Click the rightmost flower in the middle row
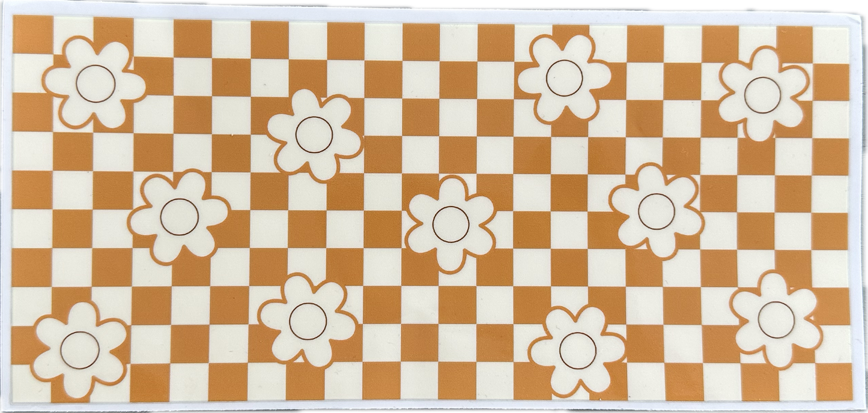Screen dimensions: 868x413 click(656, 211)
